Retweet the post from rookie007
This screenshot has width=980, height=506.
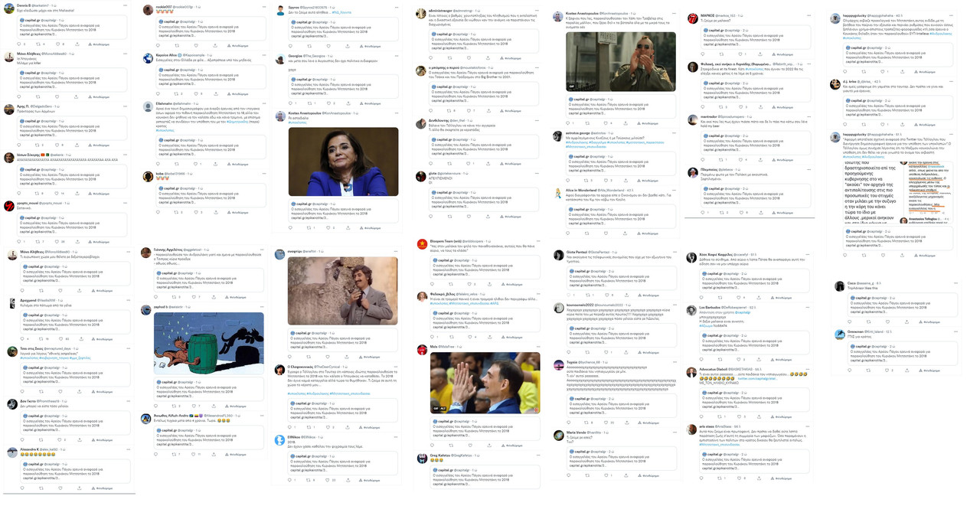178,44
